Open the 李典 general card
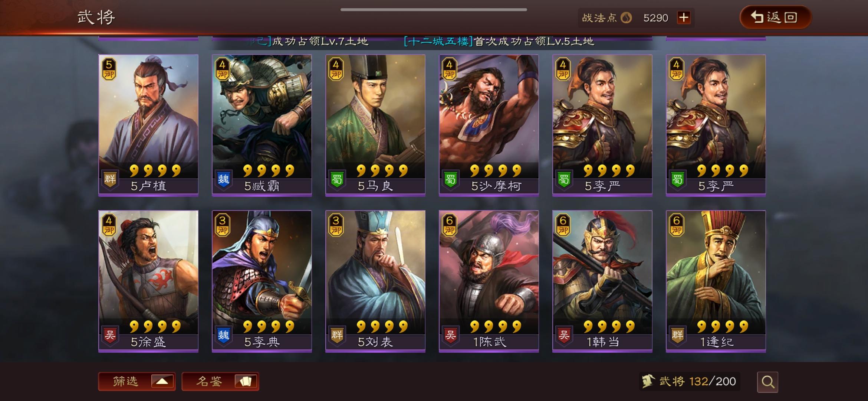Image resolution: width=868 pixels, height=401 pixels. coord(262,281)
